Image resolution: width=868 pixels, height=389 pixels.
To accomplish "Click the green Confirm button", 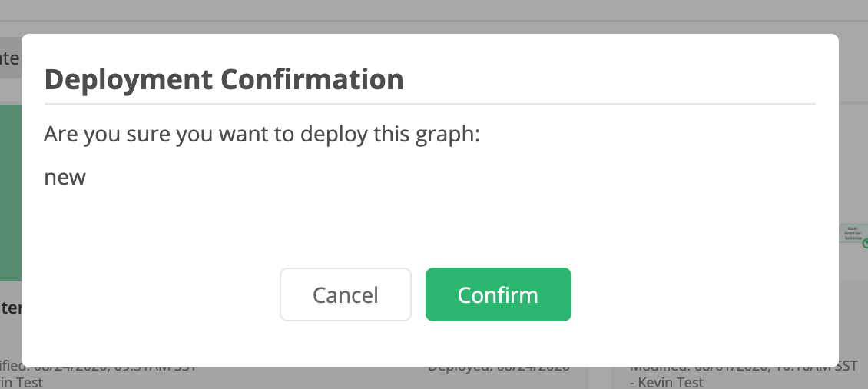I will click(x=498, y=294).
